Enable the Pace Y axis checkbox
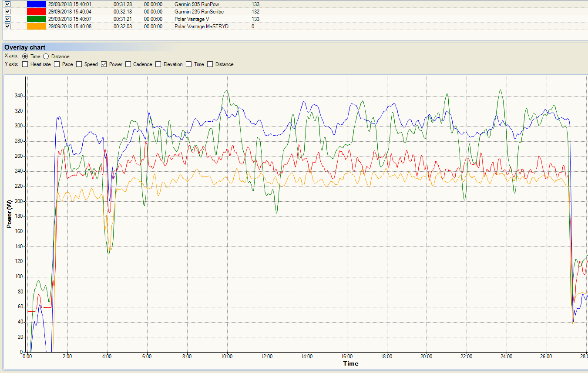The height and width of the screenshot is (373, 588). point(57,64)
